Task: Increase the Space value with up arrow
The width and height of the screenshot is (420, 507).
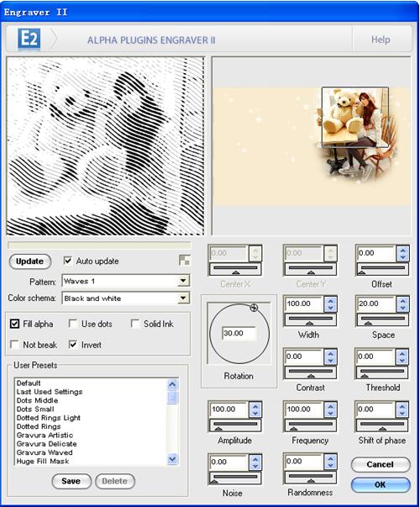Action: [402, 301]
